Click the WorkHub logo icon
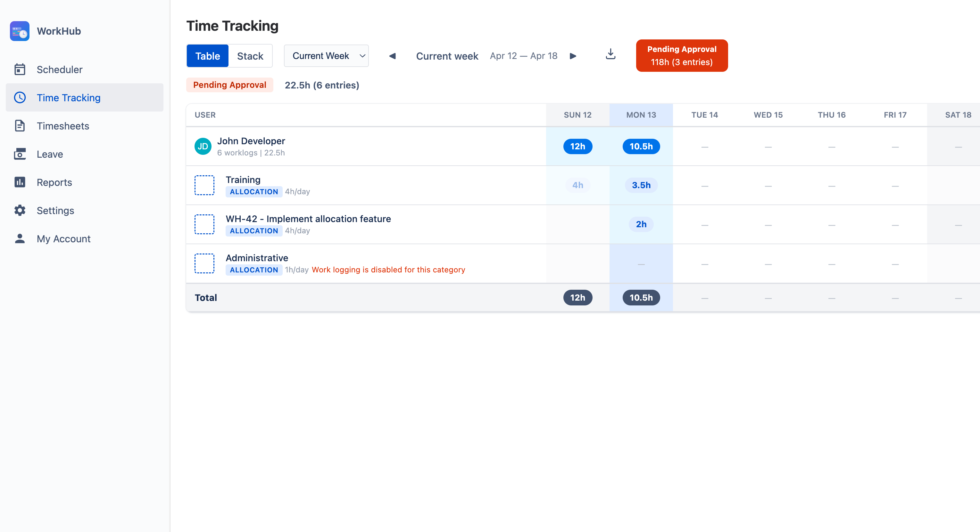The image size is (980, 532). pyautogui.click(x=20, y=31)
